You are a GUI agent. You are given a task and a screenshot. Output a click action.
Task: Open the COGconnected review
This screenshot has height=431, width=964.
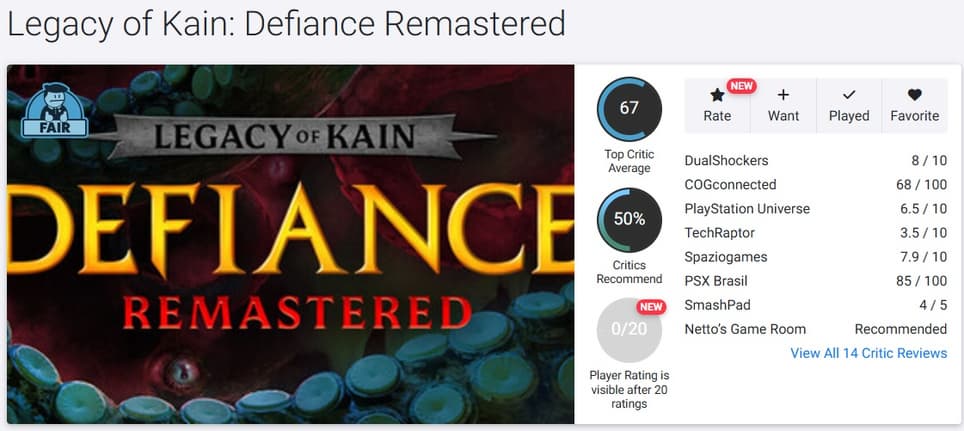click(x=730, y=185)
